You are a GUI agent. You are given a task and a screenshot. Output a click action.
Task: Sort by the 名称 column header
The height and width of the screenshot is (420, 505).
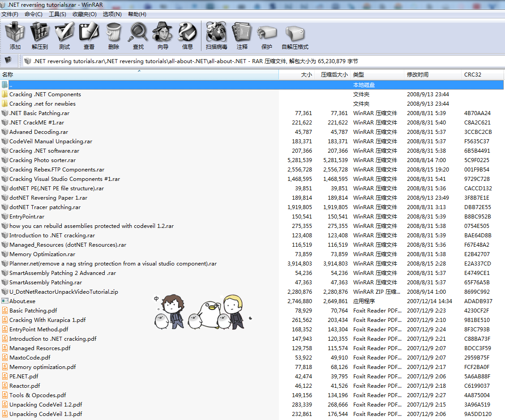(x=139, y=75)
